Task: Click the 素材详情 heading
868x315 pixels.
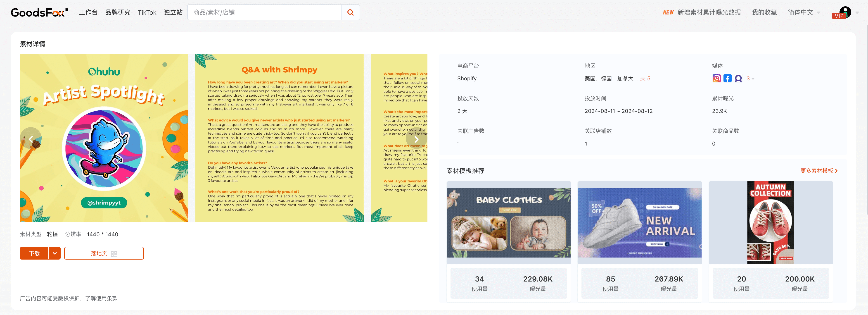Action: pyautogui.click(x=32, y=44)
